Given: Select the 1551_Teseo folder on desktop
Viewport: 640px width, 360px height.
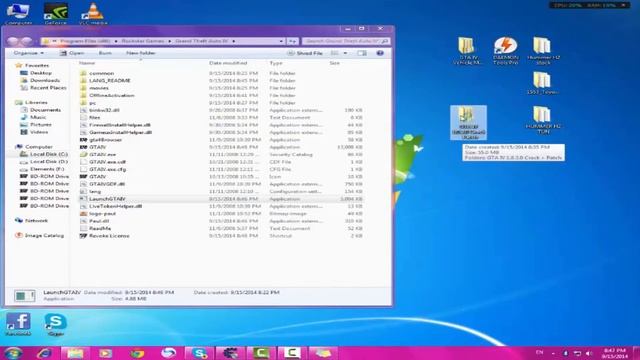Looking at the screenshot, I should (542, 83).
